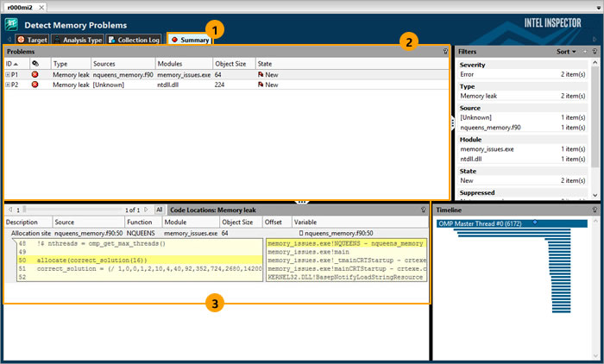The image size is (604, 364).
Task: Click the error icon in row P1
Action: point(35,75)
